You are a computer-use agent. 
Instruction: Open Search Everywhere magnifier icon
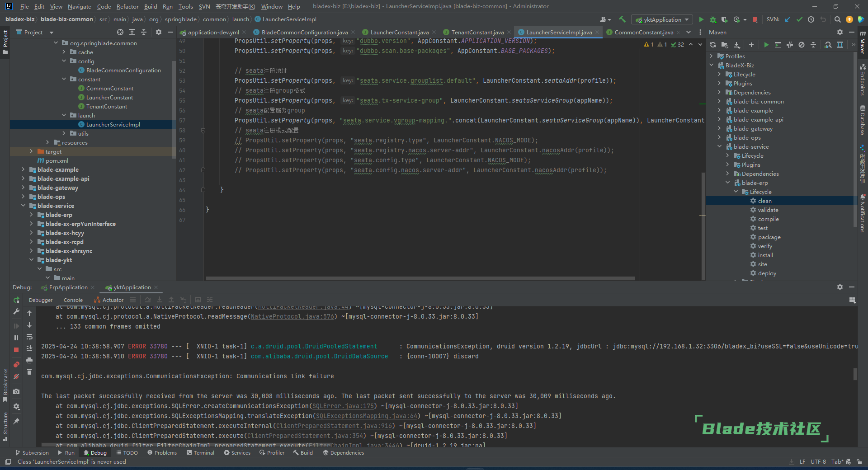pos(837,19)
